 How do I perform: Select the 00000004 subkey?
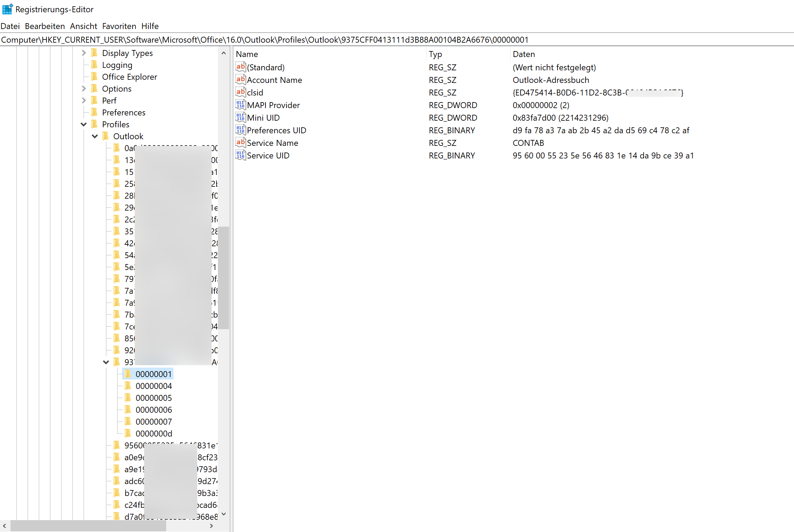[154, 386]
